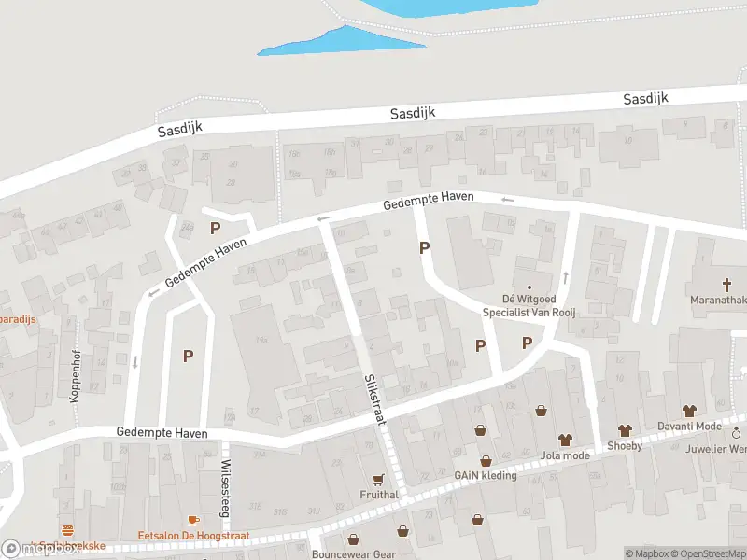Screen dimensions: 747x560
Task: Select the Slikstraat street label
Action: [x=374, y=399]
